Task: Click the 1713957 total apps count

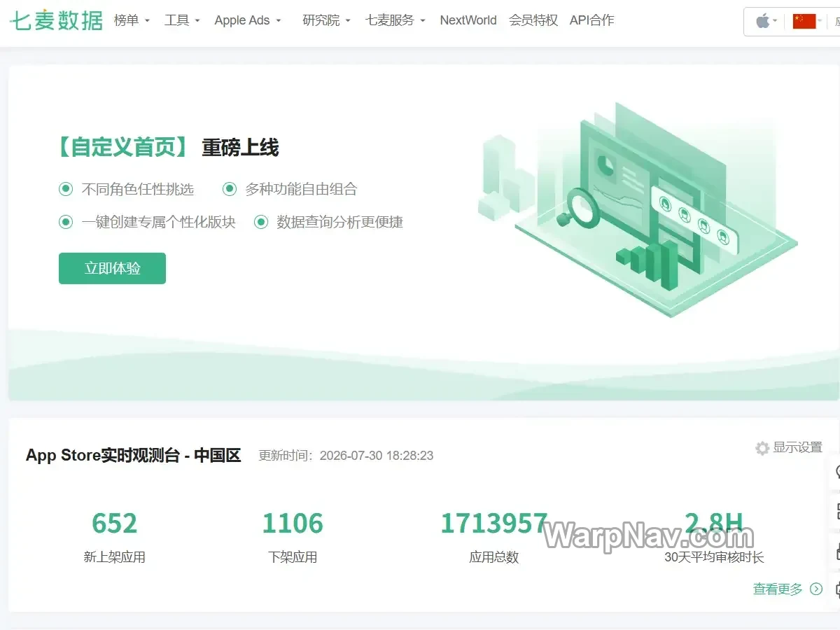Action: [x=494, y=524]
